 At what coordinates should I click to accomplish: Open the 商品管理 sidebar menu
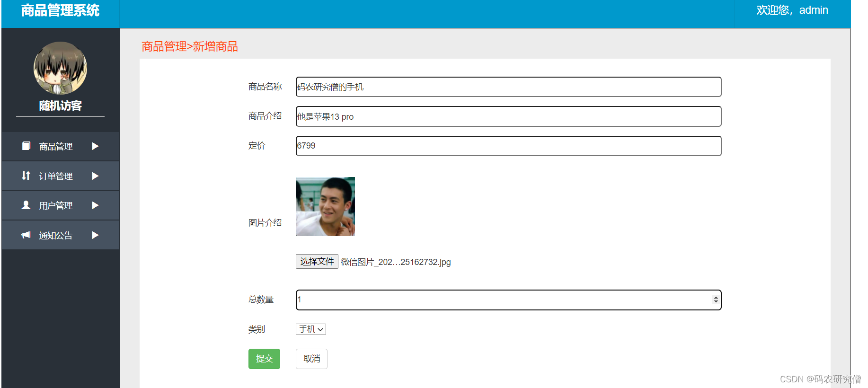[x=61, y=146]
